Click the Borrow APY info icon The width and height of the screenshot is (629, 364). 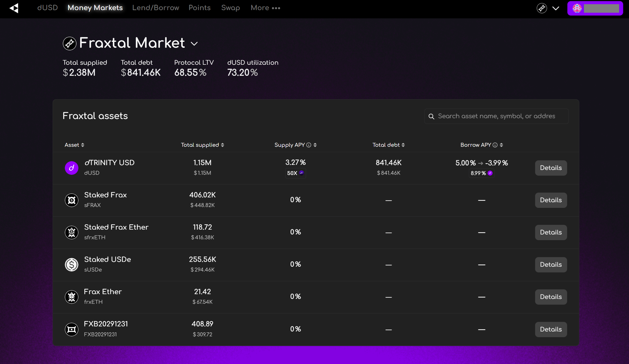495,145
